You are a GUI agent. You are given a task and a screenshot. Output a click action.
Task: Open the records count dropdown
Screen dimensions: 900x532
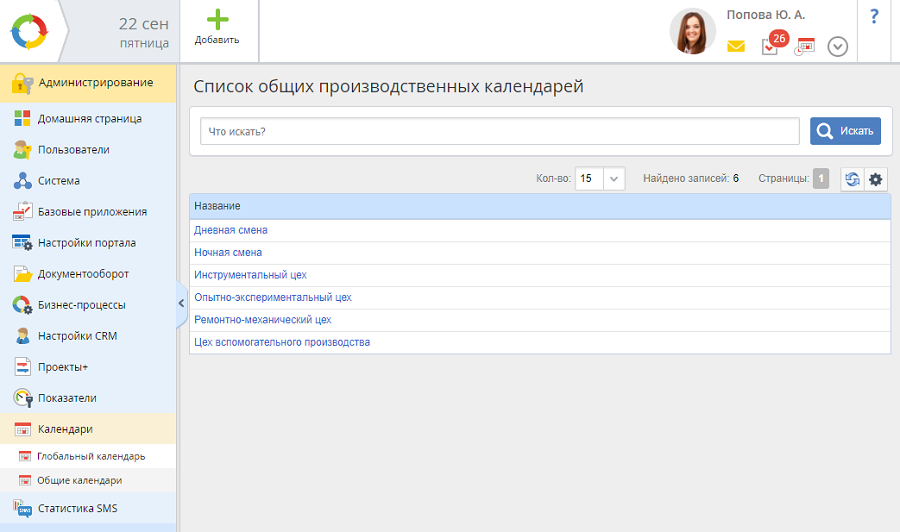point(614,179)
